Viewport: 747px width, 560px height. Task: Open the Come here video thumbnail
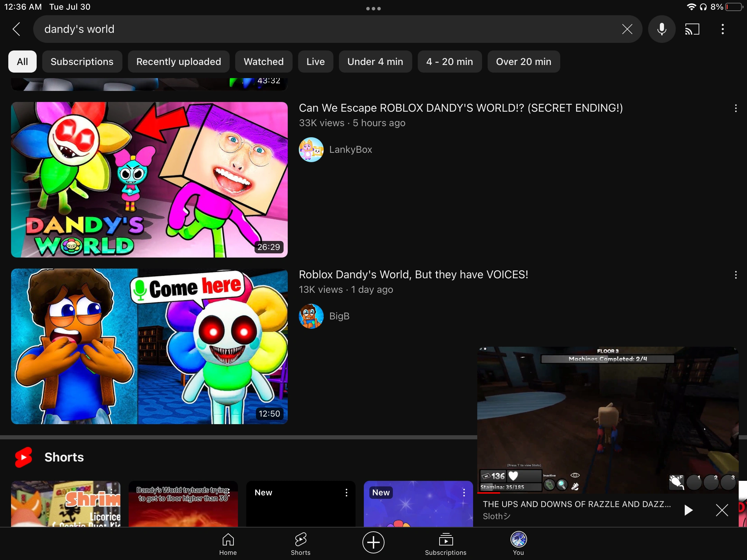149,346
